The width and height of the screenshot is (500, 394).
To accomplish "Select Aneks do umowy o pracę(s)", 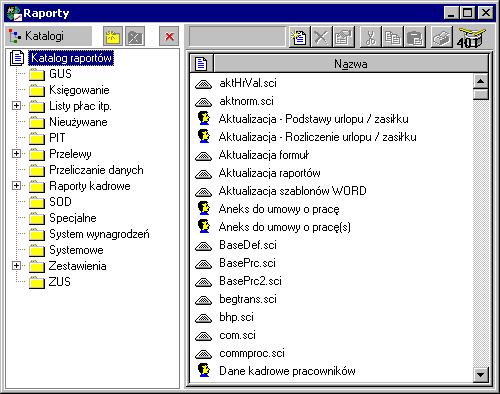I will (285, 227).
